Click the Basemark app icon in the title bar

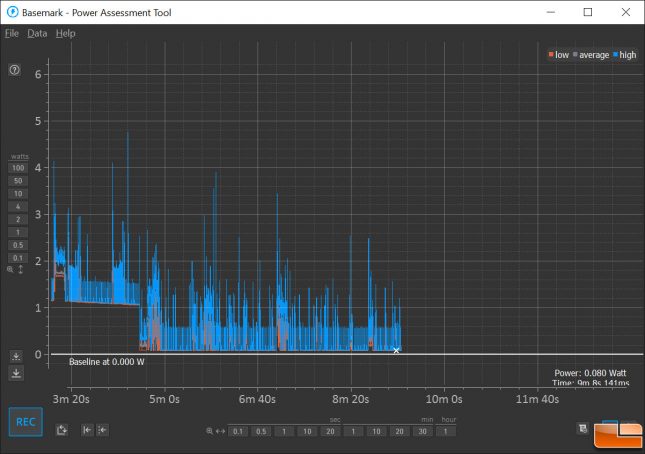point(12,12)
